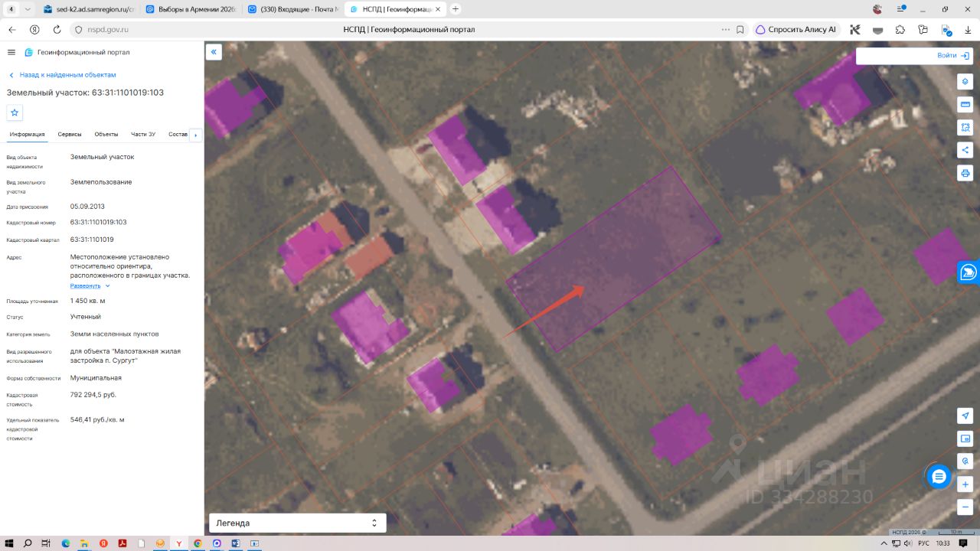Image resolution: width=980 pixels, height=551 pixels.
Task: Show more tabs with right arrow
Action: (195, 135)
